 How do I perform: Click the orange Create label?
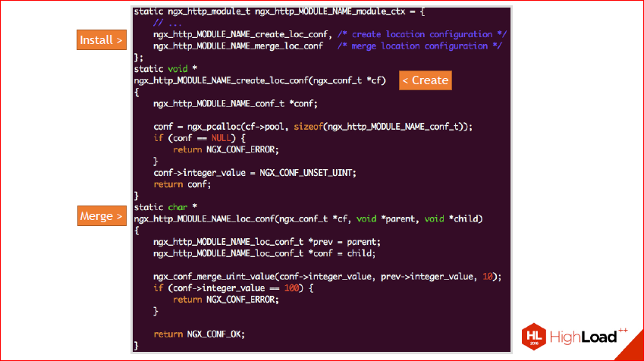coord(425,80)
